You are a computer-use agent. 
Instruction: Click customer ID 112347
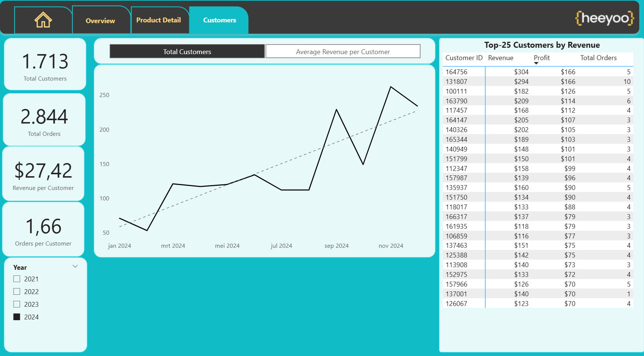coord(456,168)
